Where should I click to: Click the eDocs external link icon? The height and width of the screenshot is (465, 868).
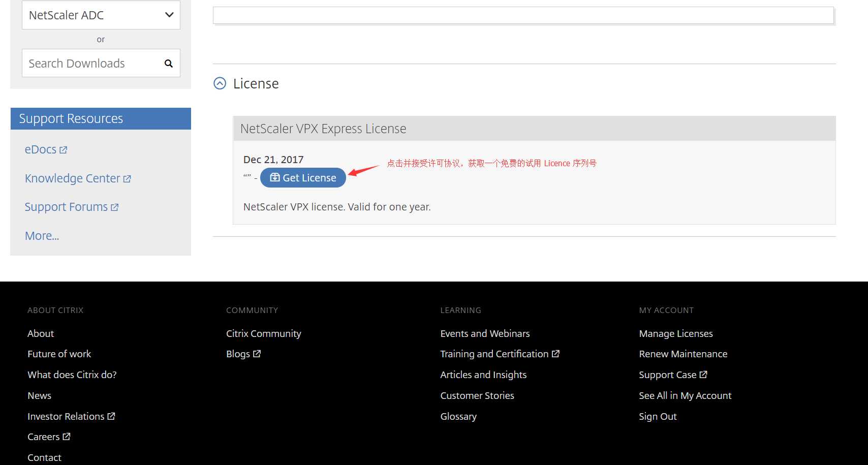tap(63, 150)
